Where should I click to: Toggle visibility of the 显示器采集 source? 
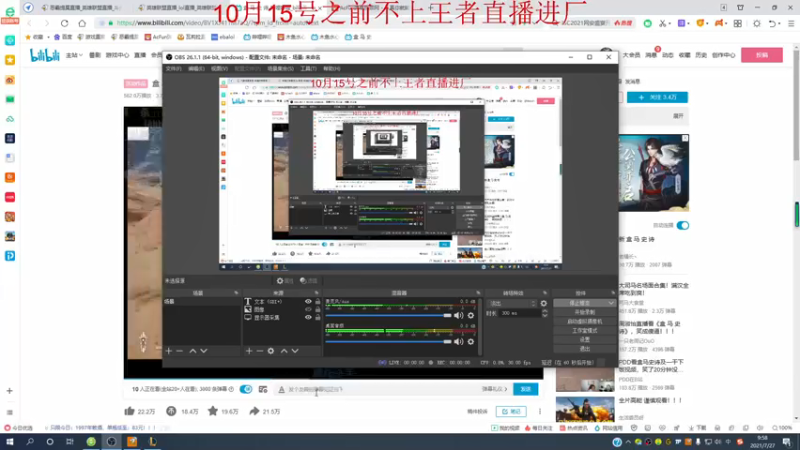(308, 317)
